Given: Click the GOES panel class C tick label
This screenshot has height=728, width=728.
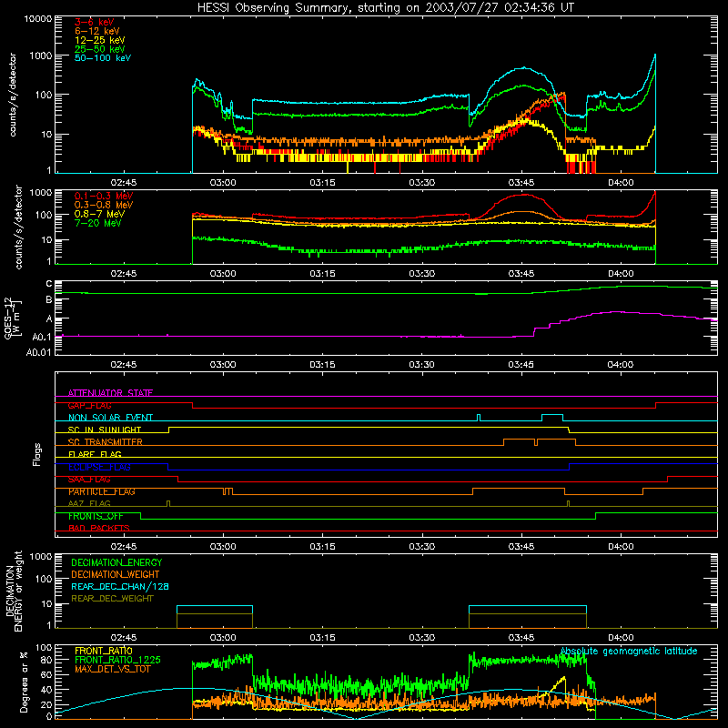Looking at the screenshot, I should click(x=49, y=283).
